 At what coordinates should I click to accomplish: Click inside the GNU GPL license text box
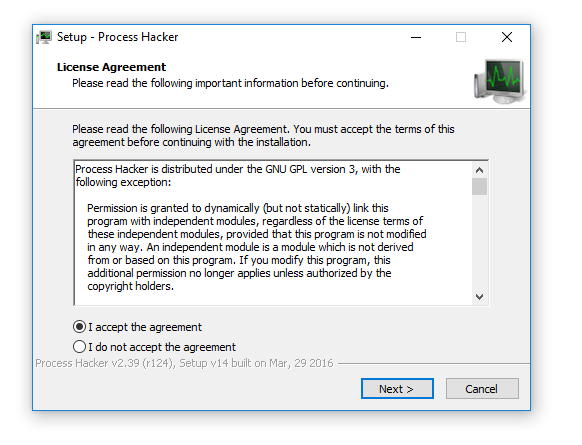tap(273, 233)
